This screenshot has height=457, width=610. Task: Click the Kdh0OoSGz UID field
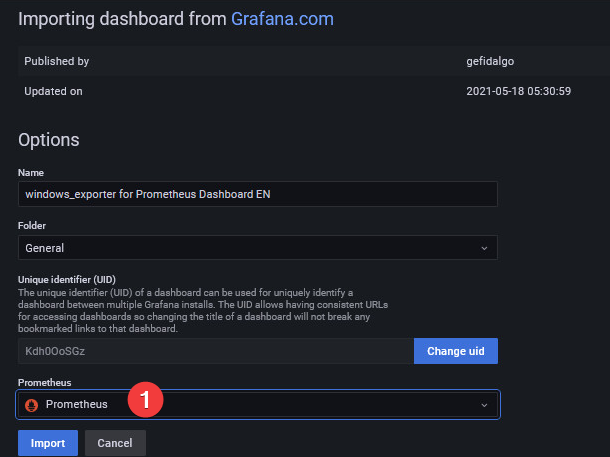(215, 351)
